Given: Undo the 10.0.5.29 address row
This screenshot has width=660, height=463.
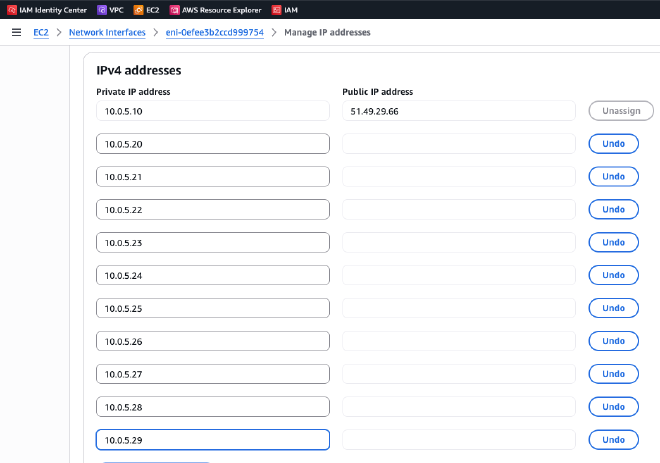Looking at the screenshot, I should 613,440.
